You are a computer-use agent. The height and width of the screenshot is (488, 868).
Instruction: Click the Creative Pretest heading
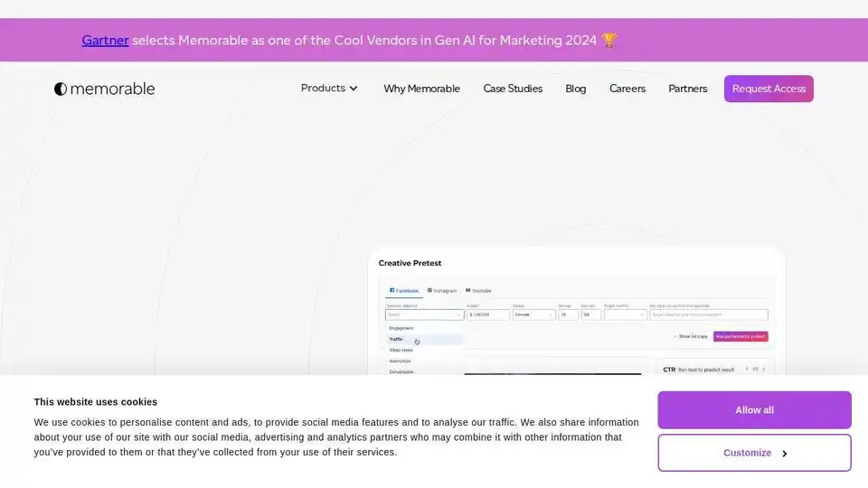tap(410, 263)
